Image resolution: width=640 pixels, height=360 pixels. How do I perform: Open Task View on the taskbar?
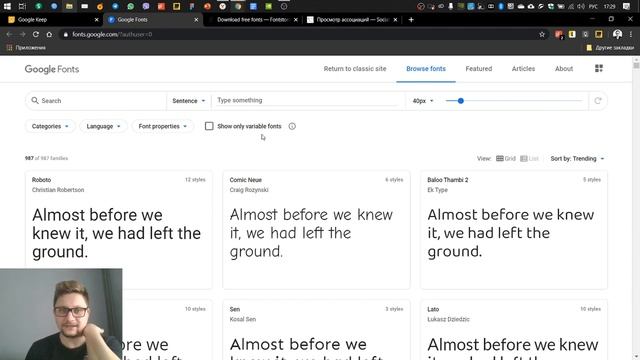(22, 6)
